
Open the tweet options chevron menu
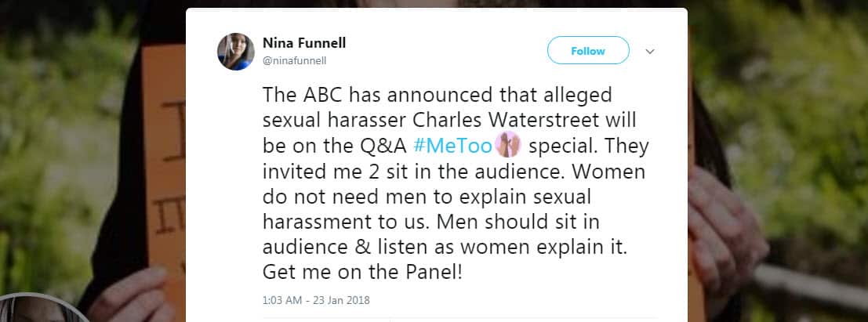pos(649,52)
